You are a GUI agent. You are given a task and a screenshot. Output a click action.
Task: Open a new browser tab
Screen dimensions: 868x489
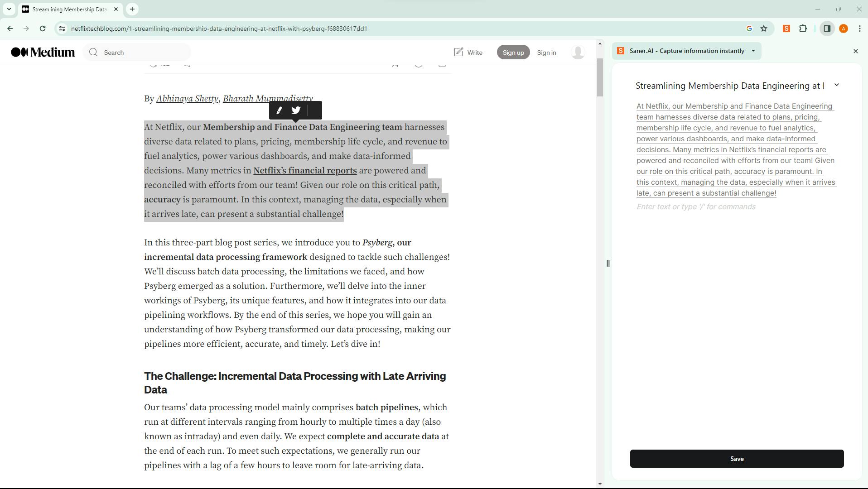point(132,9)
